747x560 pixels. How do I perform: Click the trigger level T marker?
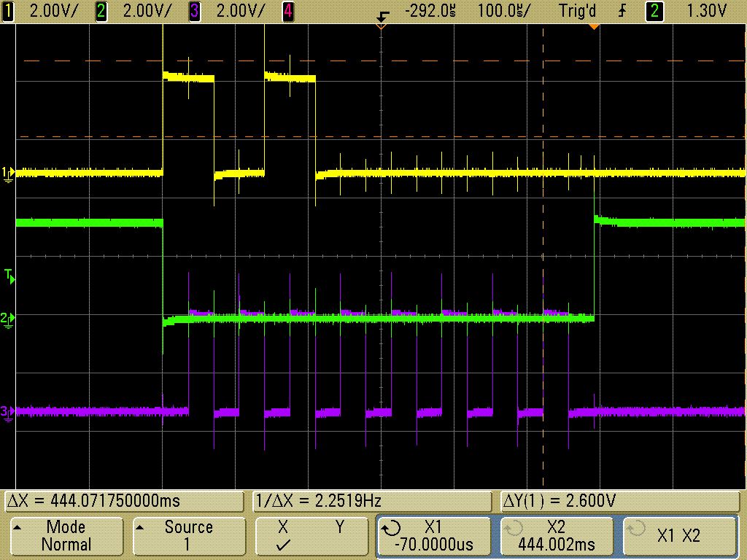(x=9, y=276)
